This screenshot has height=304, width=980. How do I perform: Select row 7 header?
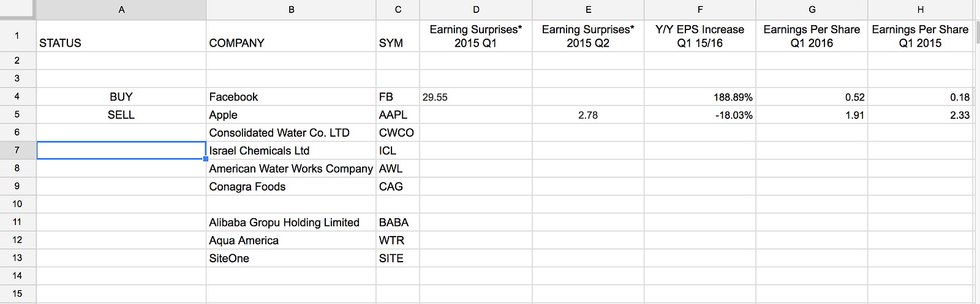click(17, 150)
